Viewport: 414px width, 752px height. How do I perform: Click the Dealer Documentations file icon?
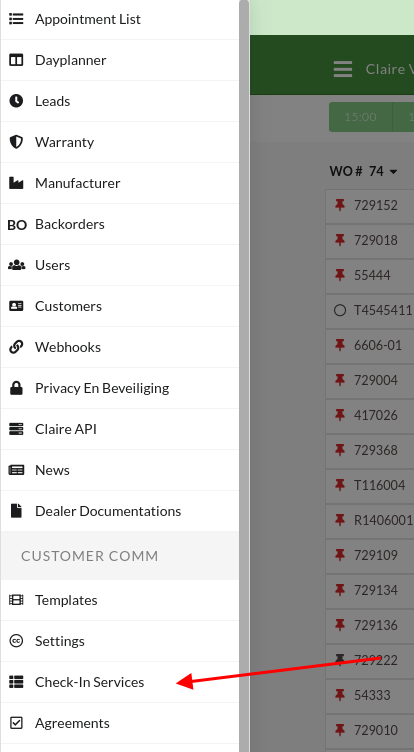(x=16, y=511)
